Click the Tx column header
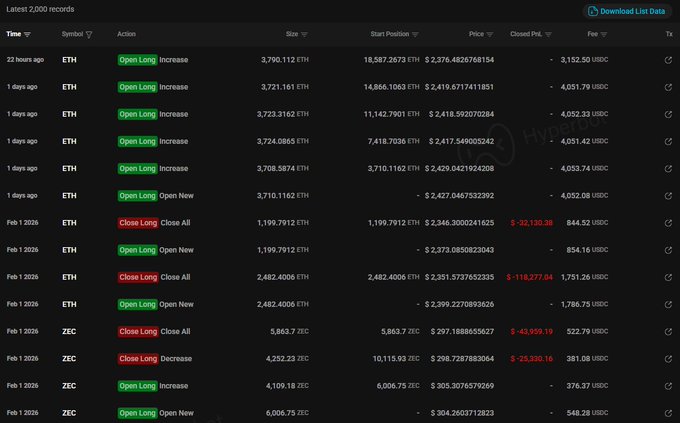This screenshot has width=680, height=423. 669,34
